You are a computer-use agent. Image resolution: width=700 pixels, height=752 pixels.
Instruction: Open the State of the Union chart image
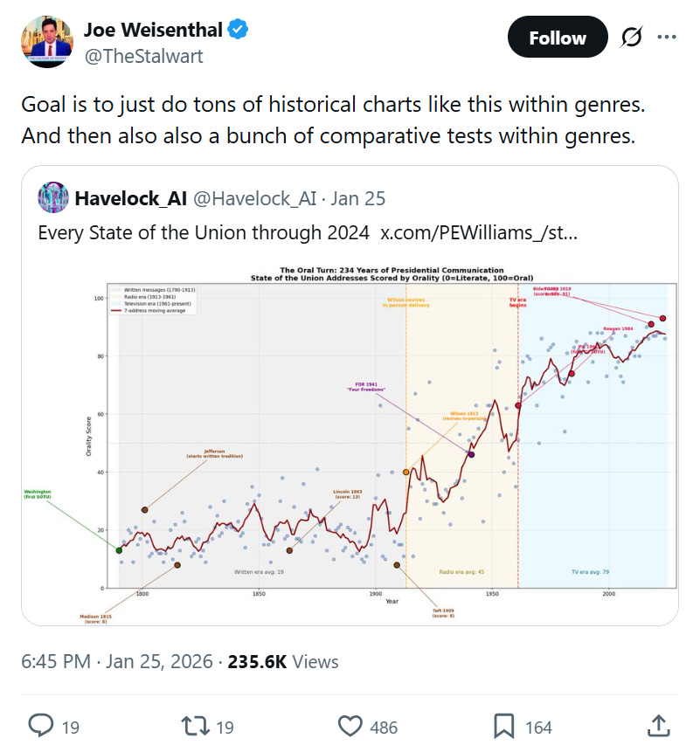350,445
